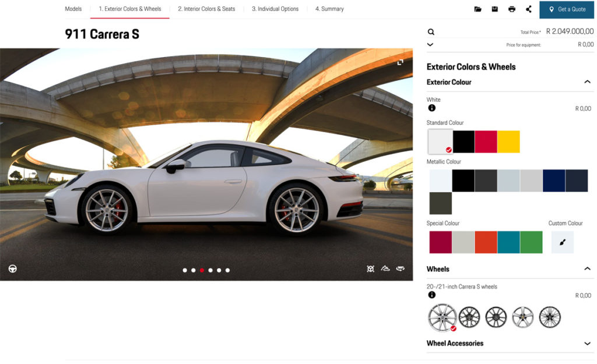This screenshot has height=364, width=597.
Task: Enlarge the car image to fullscreen
Action: [x=400, y=62]
